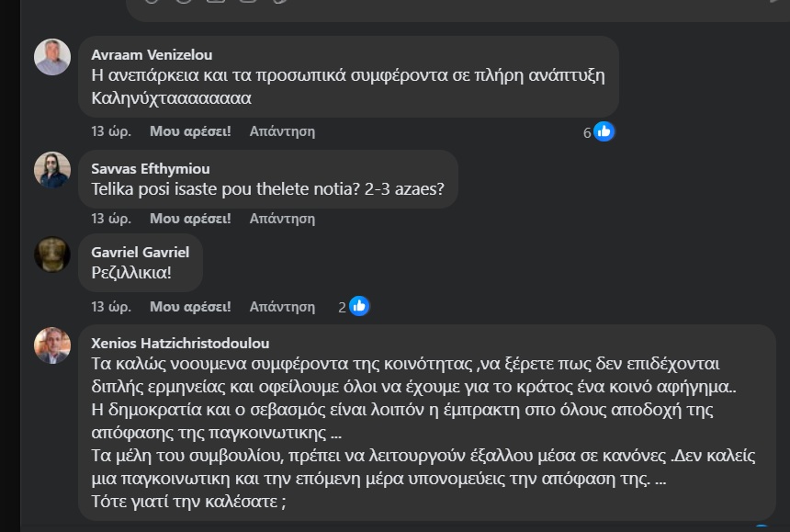
Task: Open the "13 ώρ." timestamp under the "Ρεζιλλικια!" comment
Action: pos(110,306)
